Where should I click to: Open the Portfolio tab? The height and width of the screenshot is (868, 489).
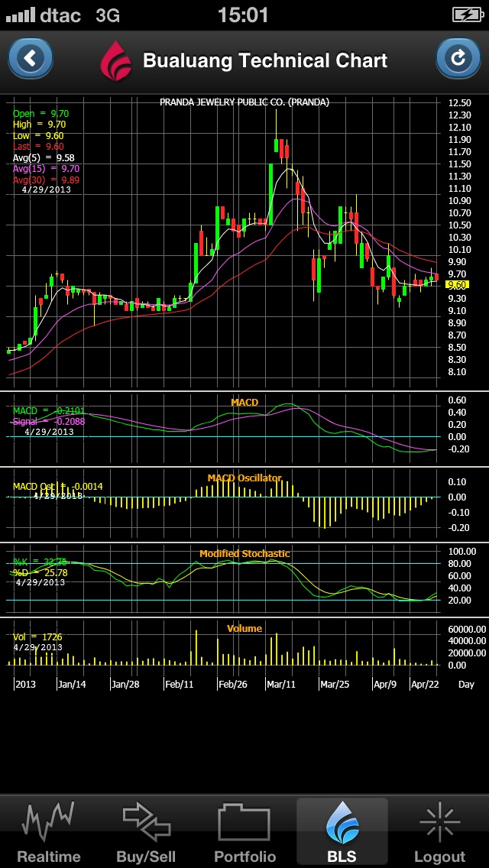click(244, 831)
